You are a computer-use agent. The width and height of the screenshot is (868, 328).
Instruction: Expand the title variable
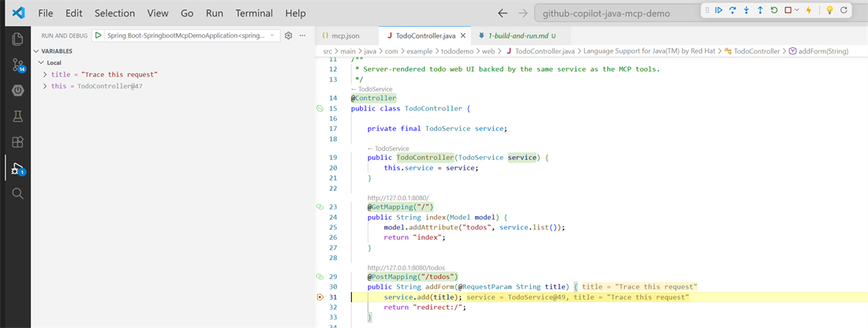45,74
